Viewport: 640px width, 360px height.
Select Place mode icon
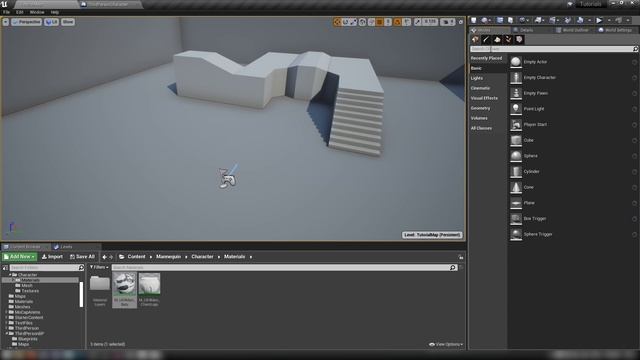click(x=476, y=40)
